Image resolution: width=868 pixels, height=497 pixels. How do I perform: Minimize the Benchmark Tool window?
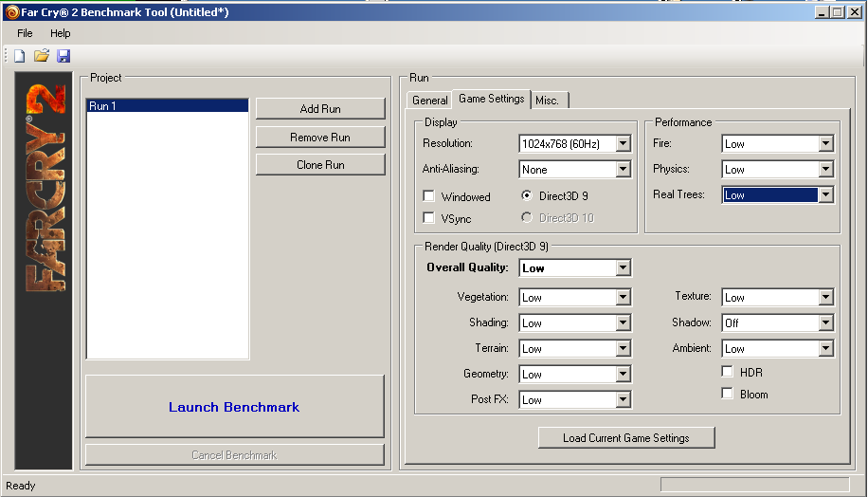point(822,12)
